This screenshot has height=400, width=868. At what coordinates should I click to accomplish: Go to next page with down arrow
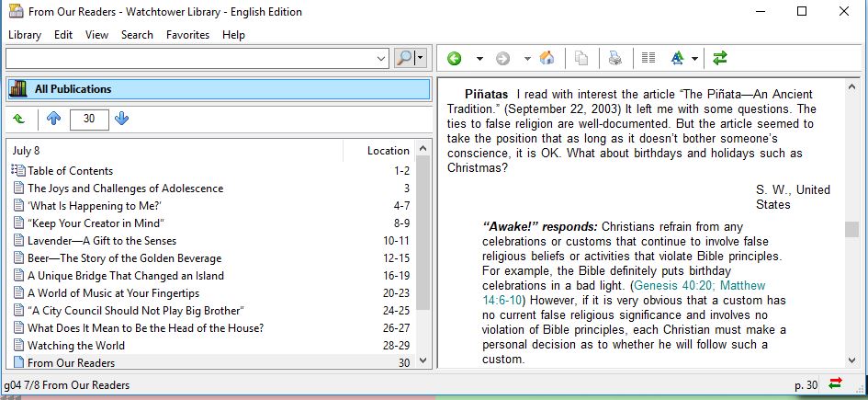[122, 119]
